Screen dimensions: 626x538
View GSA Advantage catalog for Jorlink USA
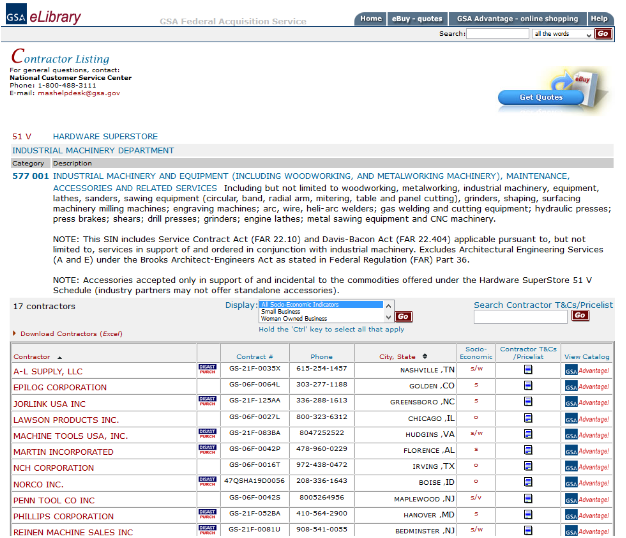click(x=587, y=403)
